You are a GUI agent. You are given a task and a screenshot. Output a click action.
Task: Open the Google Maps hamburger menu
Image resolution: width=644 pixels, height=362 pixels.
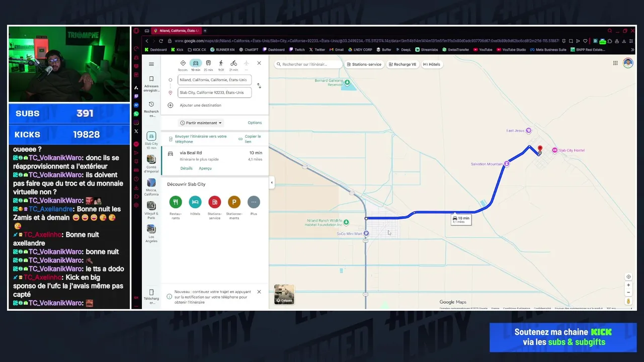click(151, 64)
